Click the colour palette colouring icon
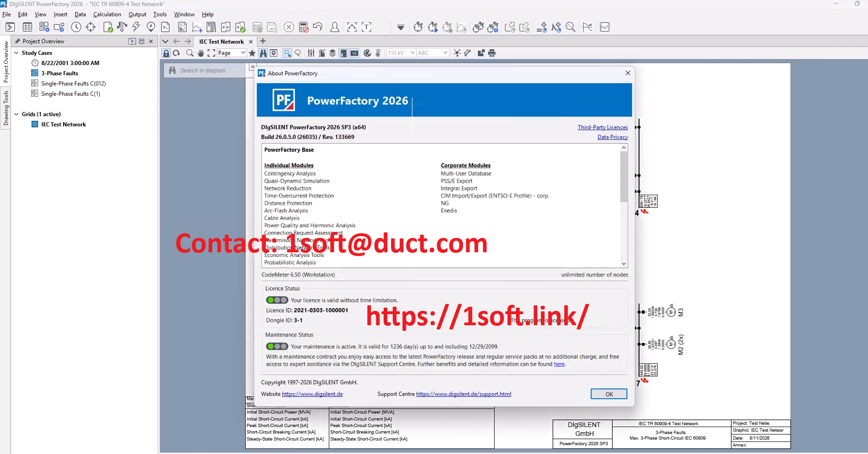 pos(367,53)
